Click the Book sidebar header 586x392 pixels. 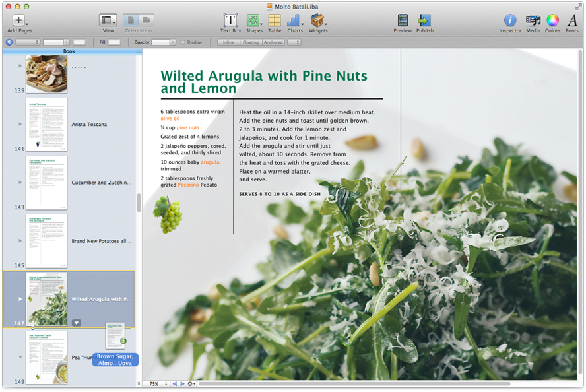coord(69,51)
